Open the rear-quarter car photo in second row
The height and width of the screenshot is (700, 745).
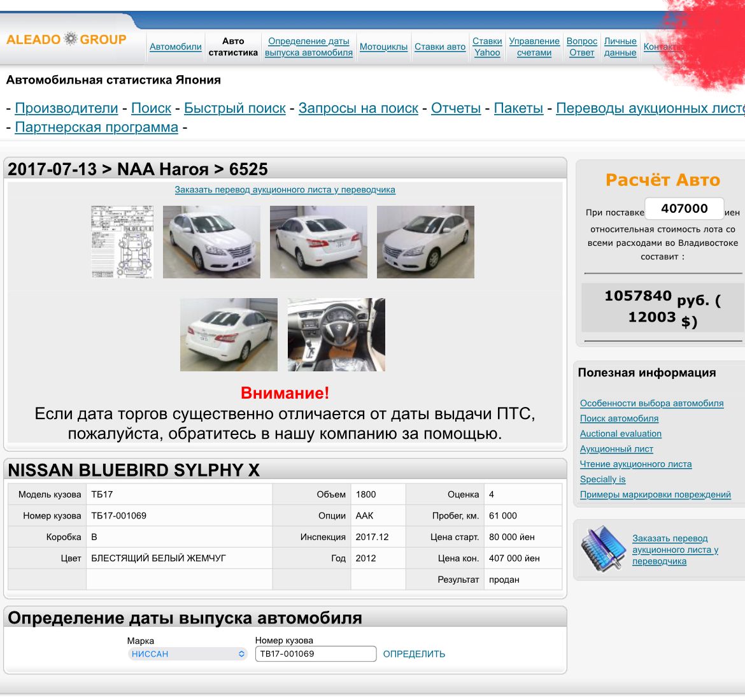point(229,334)
